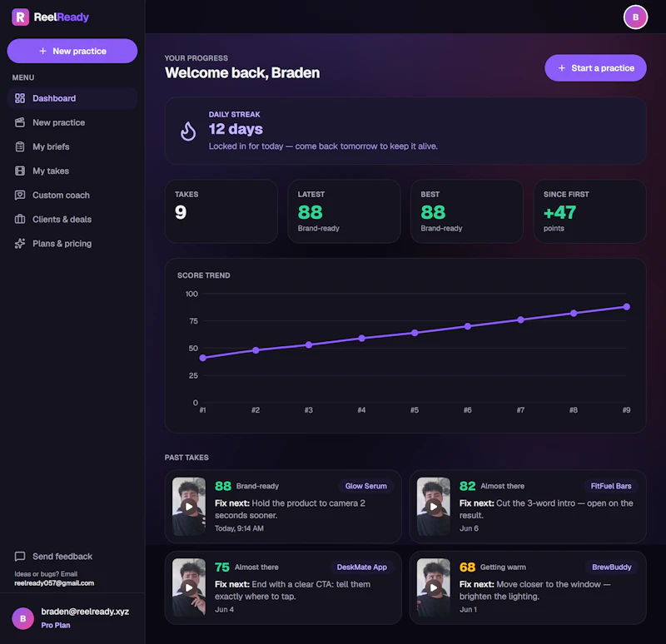Screen dimensions: 666x644
Task: Click the My briefs clipboard icon
Action: [x=20, y=146]
